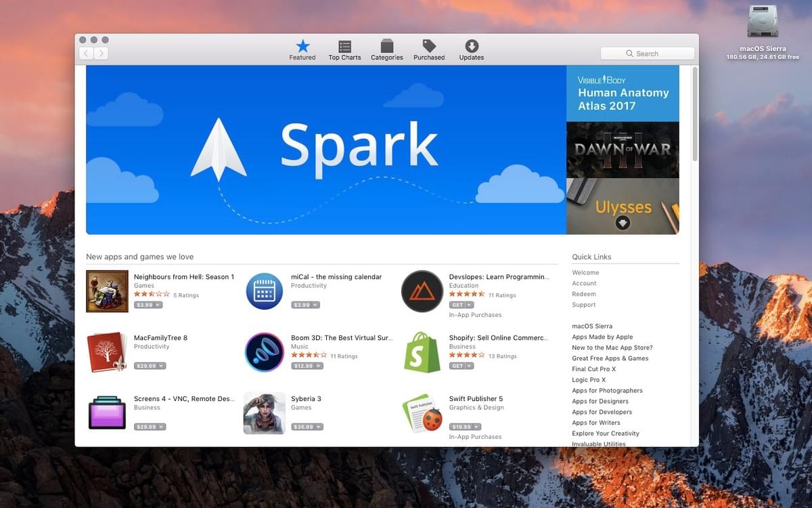Open the macOS Sierra disk on desktop
This screenshot has width=812, height=508.
763,20
